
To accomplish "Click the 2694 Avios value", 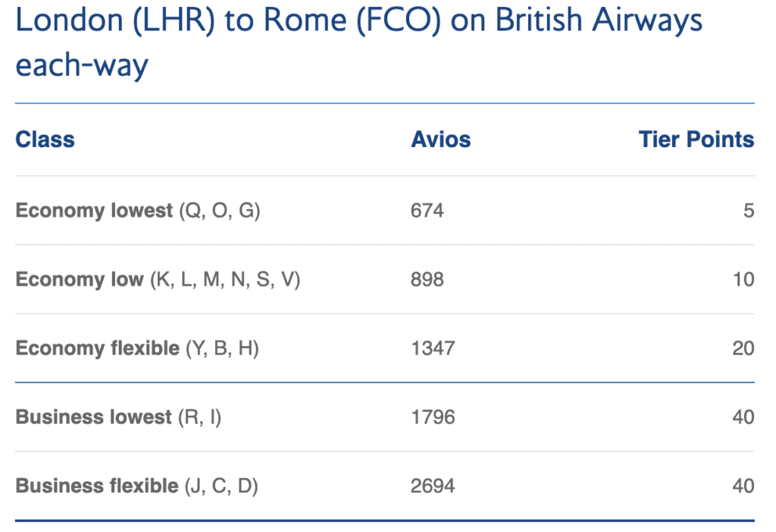I will pos(433,487).
